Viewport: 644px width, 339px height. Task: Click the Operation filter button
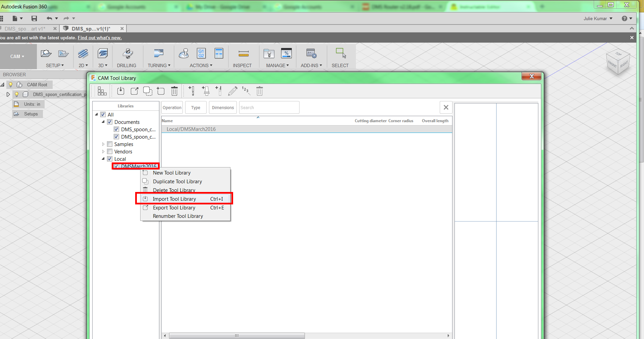pos(172,107)
